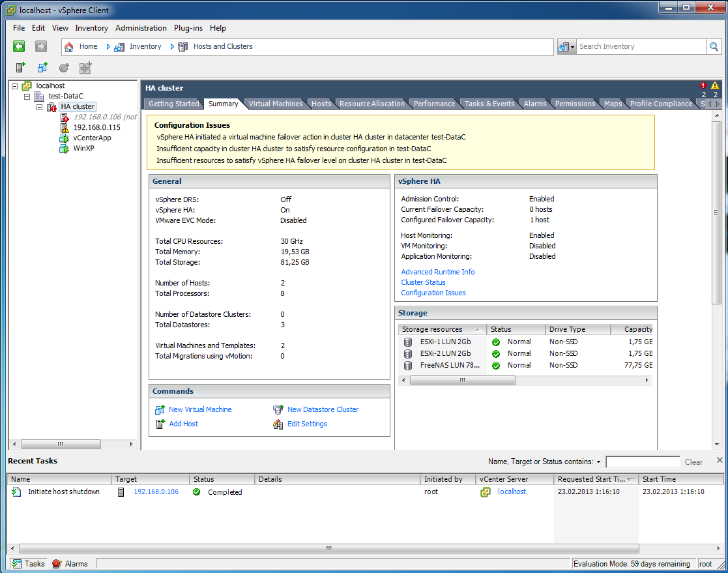Click the ESXi-1 LUN 2Gb datastore icon
This screenshot has height=573, width=728.
coord(408,342)
